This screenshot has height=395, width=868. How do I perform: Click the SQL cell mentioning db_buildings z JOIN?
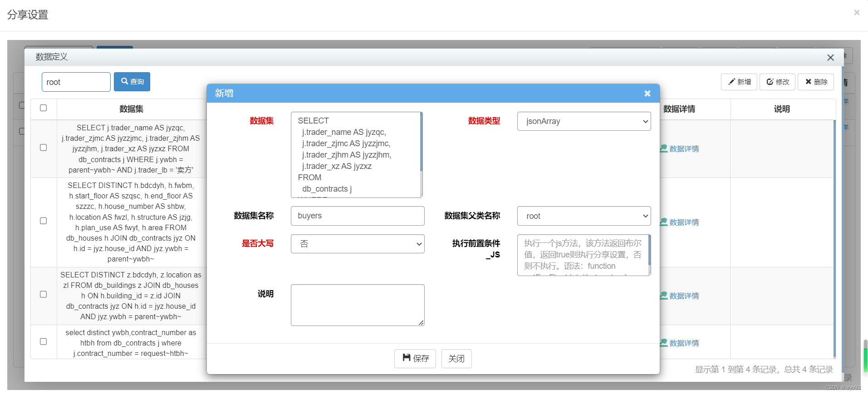point(131,296)
